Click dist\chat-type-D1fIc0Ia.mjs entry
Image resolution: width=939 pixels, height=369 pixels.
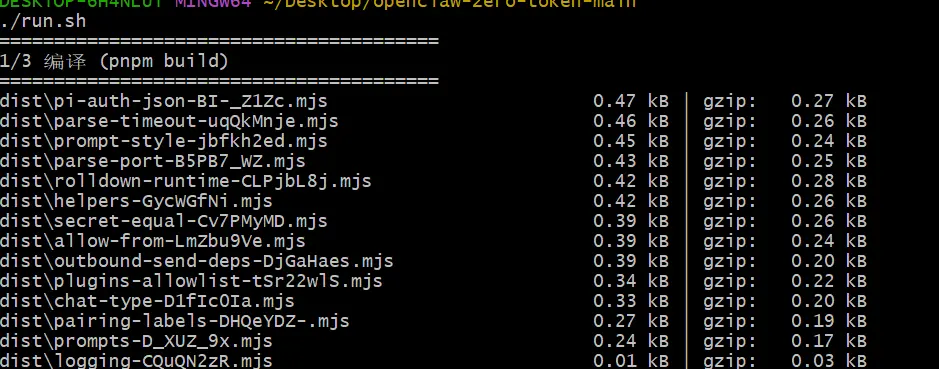click(x=147, y=301)
